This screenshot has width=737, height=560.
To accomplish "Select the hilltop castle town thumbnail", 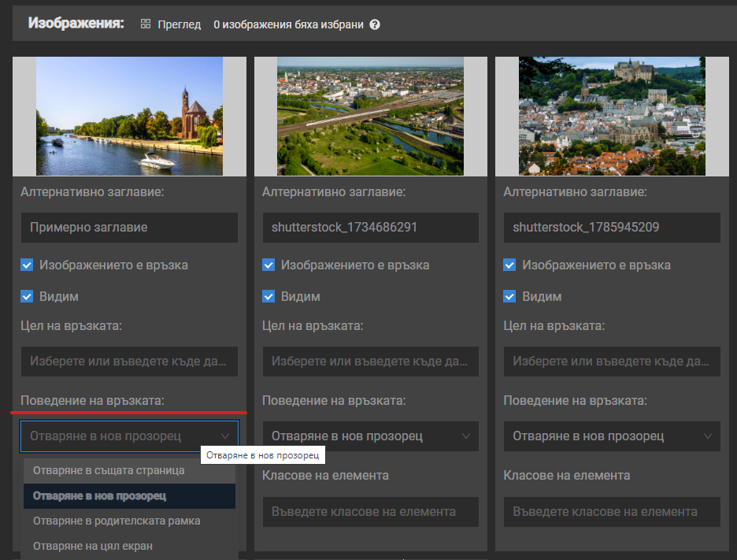I will 612,116.
